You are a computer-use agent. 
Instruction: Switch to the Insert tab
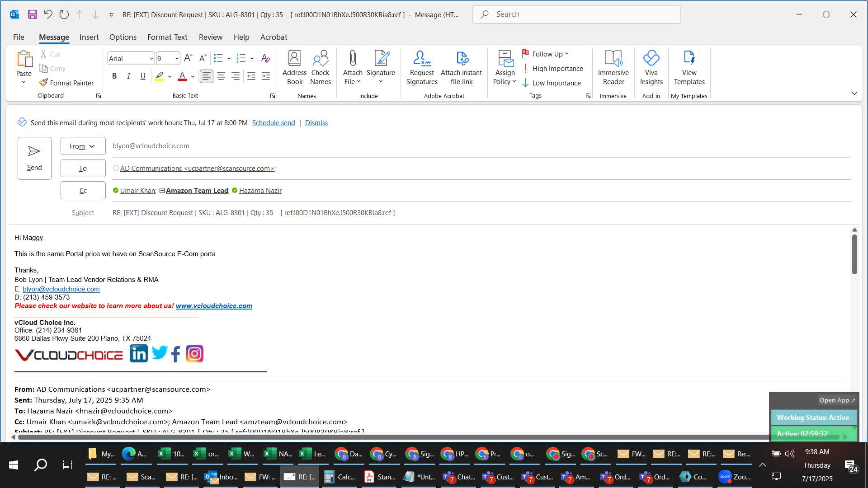click(x=89, y=37)
